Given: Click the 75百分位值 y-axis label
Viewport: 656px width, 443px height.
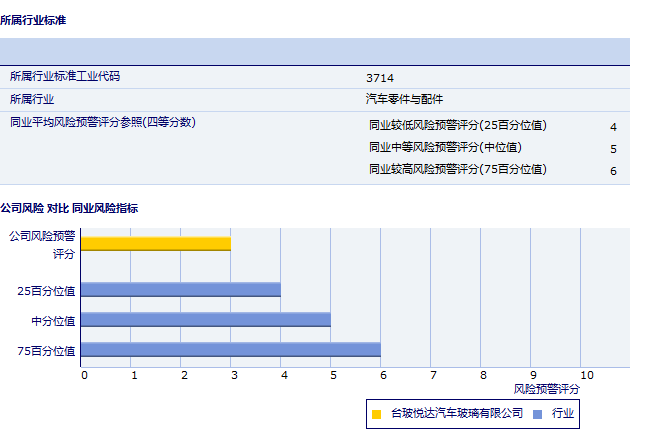Looking at the screenshot, I should pos(46,351).
